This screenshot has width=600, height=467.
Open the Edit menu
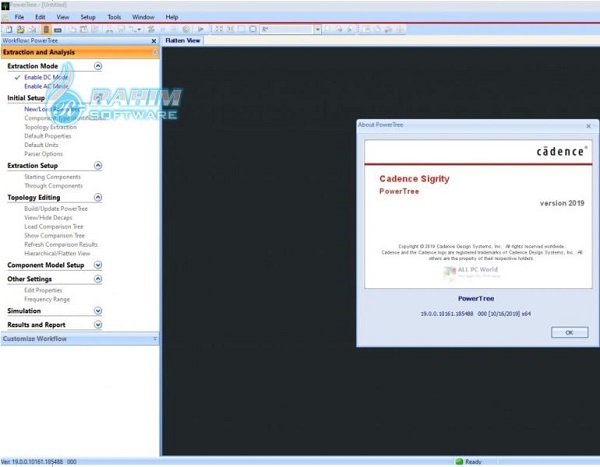[40, 17]
